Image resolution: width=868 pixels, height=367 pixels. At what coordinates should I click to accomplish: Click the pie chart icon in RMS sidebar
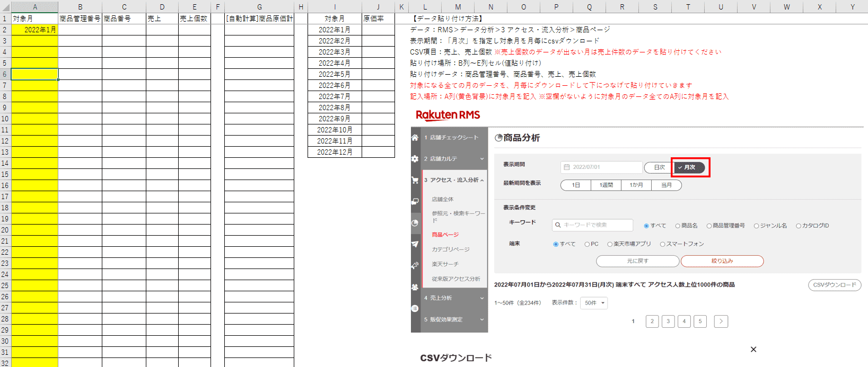(415, 223)
